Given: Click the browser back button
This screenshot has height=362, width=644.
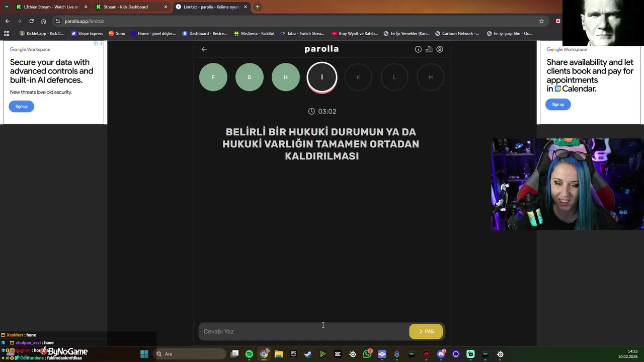Looking at the screenshot, I should click(7, 21).
